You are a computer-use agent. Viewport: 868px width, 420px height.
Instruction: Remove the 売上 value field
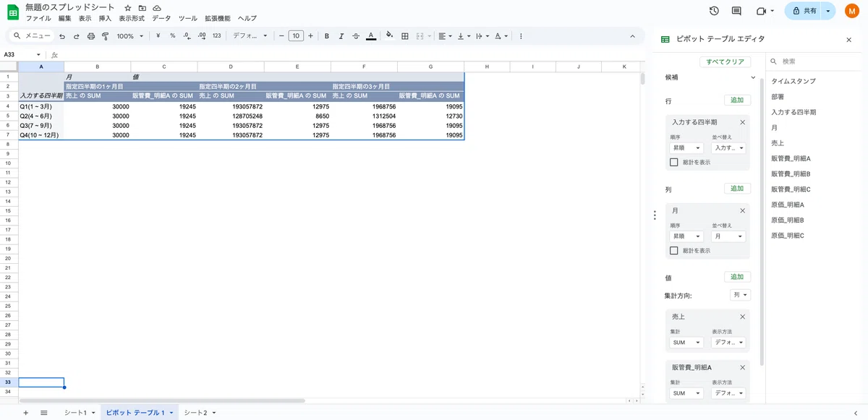coord(742,317)
